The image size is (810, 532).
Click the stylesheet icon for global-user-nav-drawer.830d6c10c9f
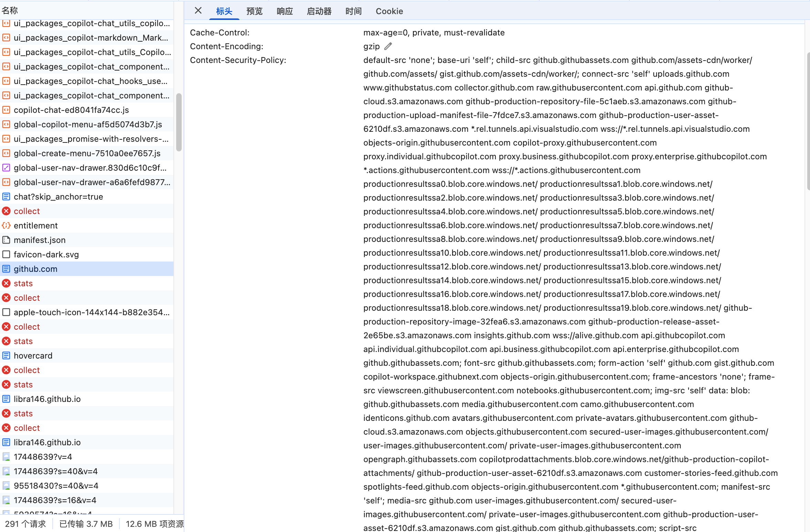6,168
